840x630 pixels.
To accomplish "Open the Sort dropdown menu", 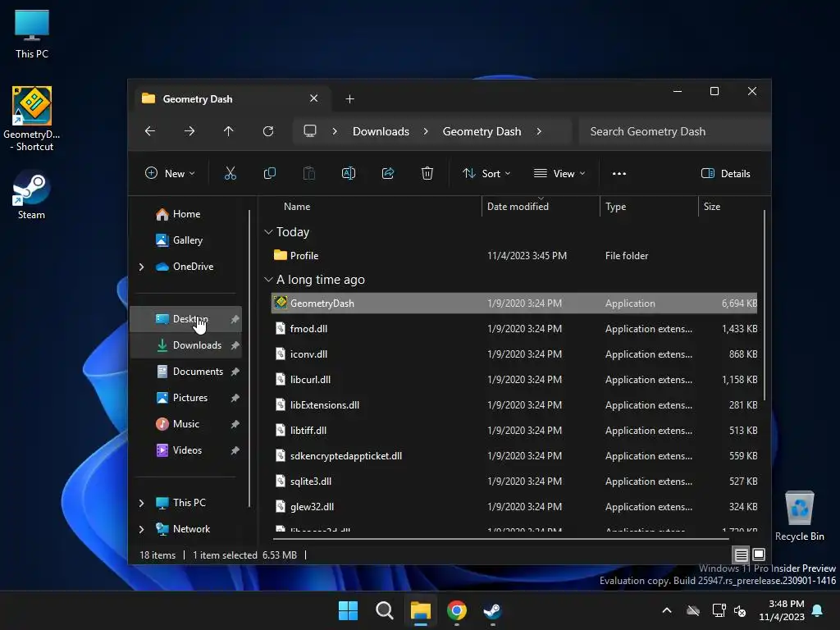I will (486, 173).
